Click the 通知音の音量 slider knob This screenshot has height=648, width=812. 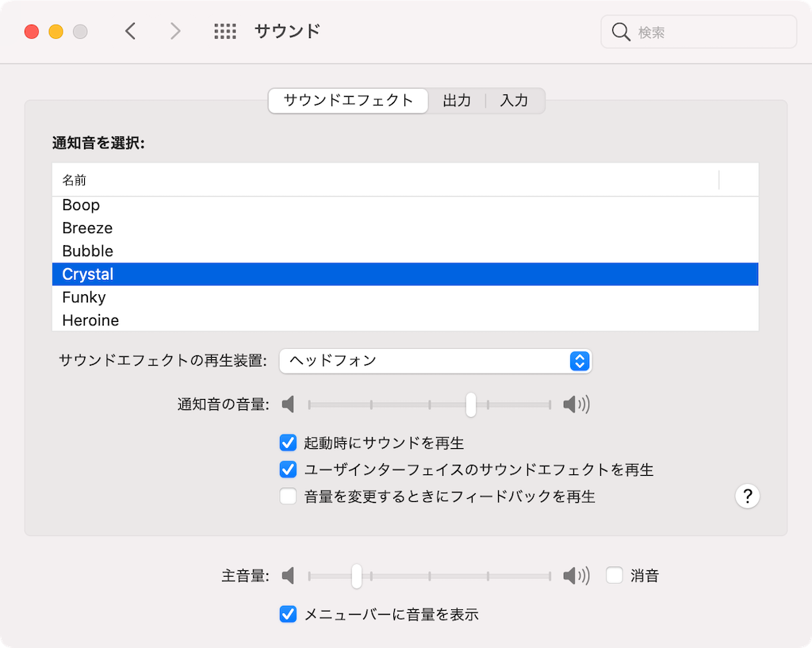(471, 404)
